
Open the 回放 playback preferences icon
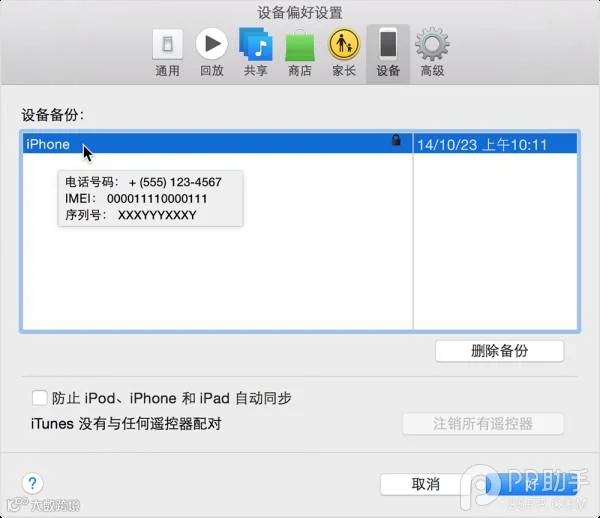212,44
